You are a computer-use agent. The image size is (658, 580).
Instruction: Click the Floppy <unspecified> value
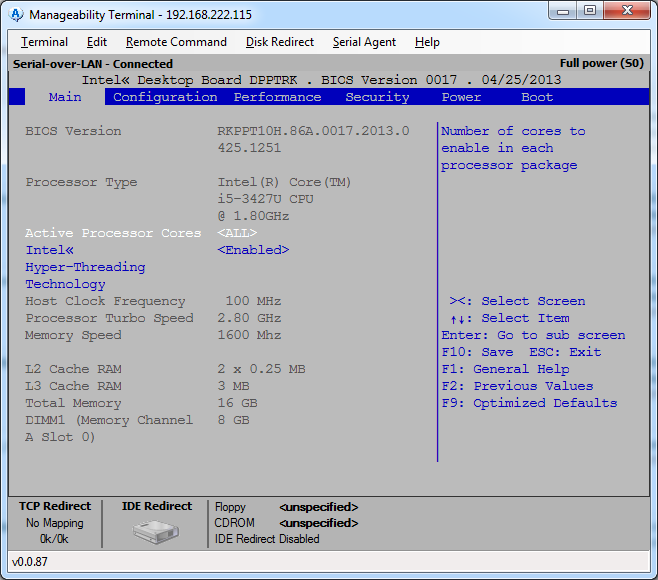click(319, 507)
